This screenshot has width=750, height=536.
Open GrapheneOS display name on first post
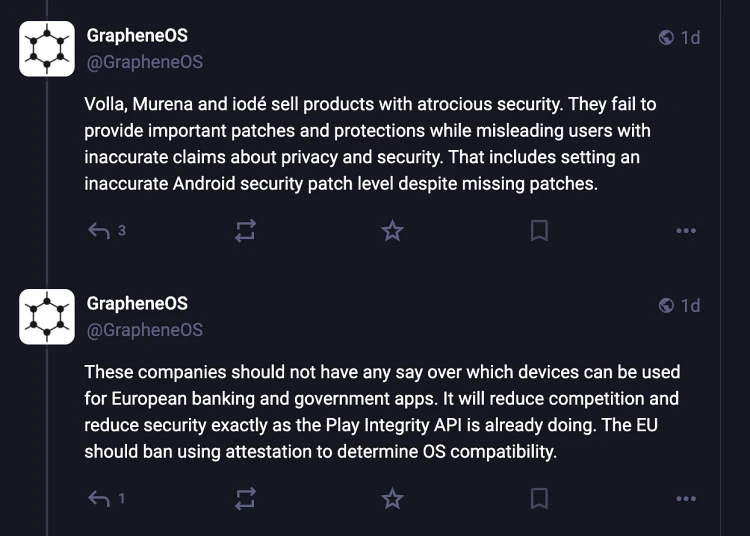137,36
